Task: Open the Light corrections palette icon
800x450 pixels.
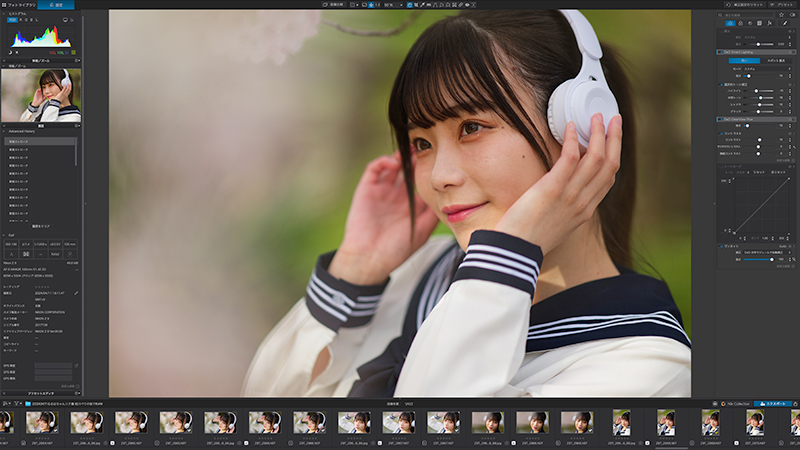Action: (730, 23)
